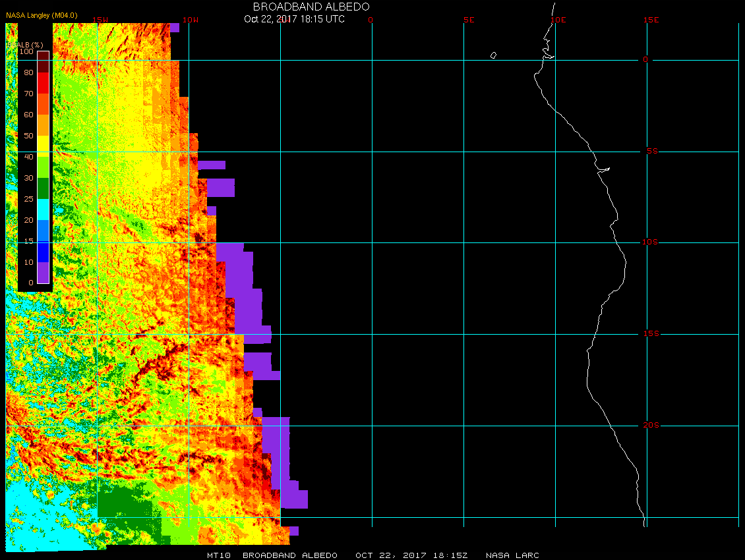Select the dark blue 10–15% legend color
This screenshot has height=560, width=745.
(x=43, y=252)
